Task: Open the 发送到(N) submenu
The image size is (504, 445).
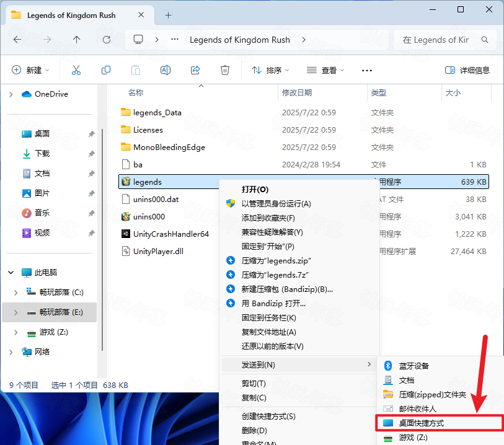Action: pos(299,364)
